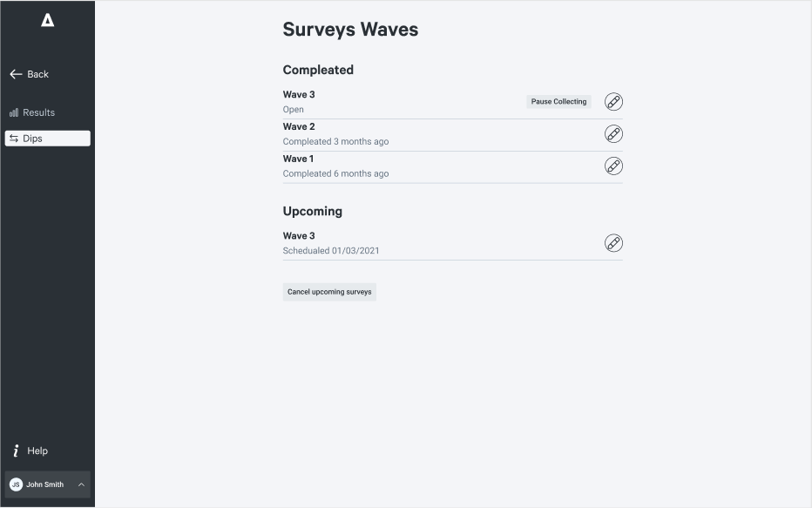This screenshot has width=812, height=508.
Task: Edit scheduled Wave 3 pencil icon
Action: [613, 243]
